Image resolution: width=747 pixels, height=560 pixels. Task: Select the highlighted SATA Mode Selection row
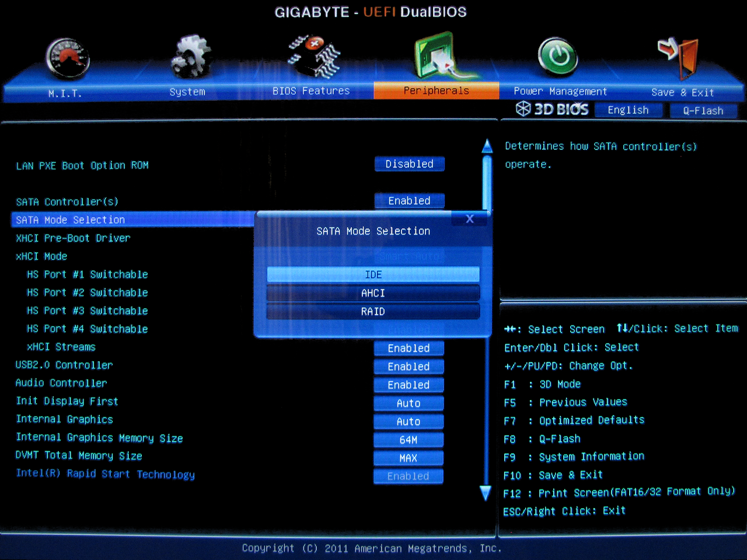click(x=133, y=219)
